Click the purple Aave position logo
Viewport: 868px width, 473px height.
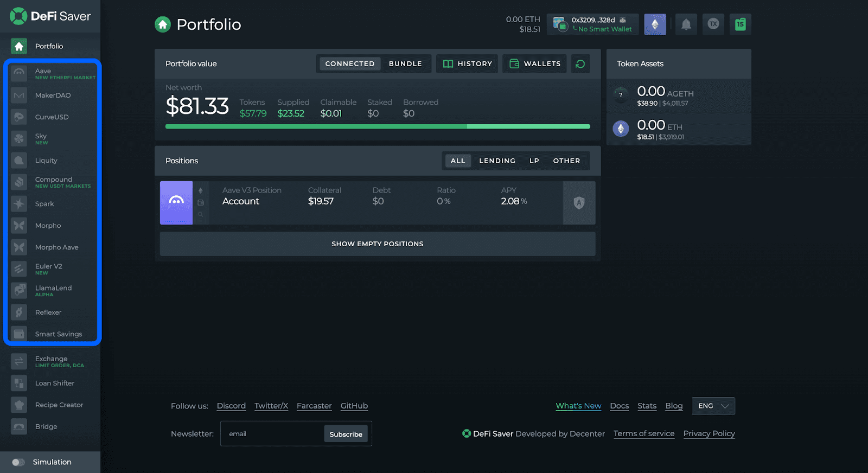pyautogui.click(x=176, y=203)
